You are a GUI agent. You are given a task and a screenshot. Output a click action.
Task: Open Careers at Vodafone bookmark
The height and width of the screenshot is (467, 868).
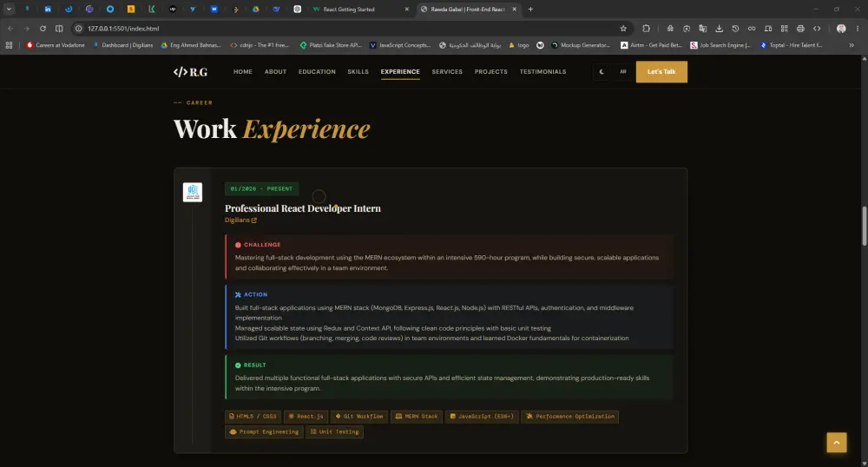[56, 45]
